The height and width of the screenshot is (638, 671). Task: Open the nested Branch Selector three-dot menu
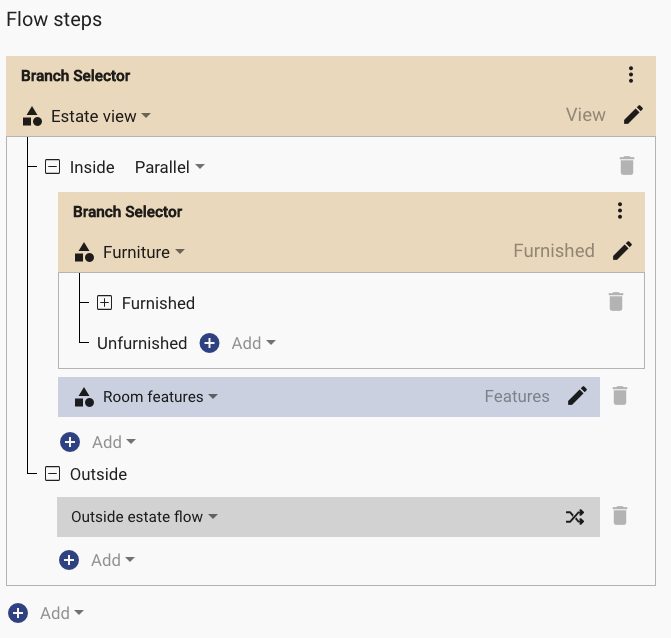pyautogui.click(x=620, y=211)
